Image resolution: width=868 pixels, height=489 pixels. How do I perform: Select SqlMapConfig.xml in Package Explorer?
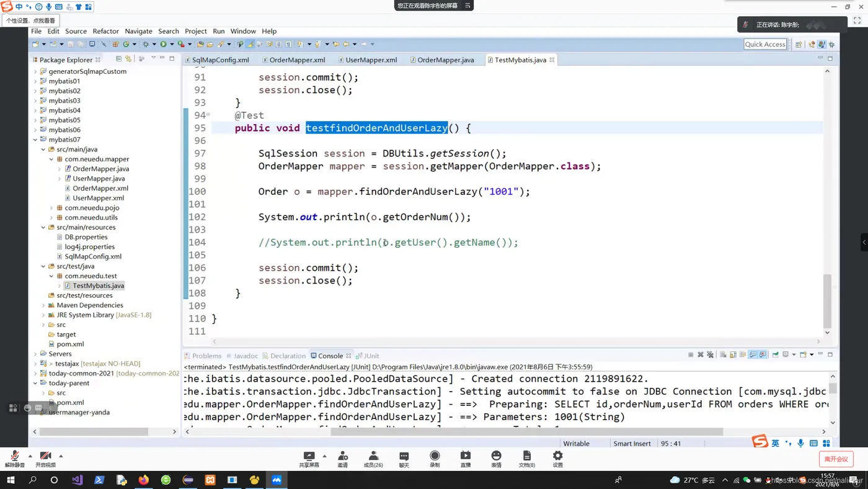click(93, 256)
